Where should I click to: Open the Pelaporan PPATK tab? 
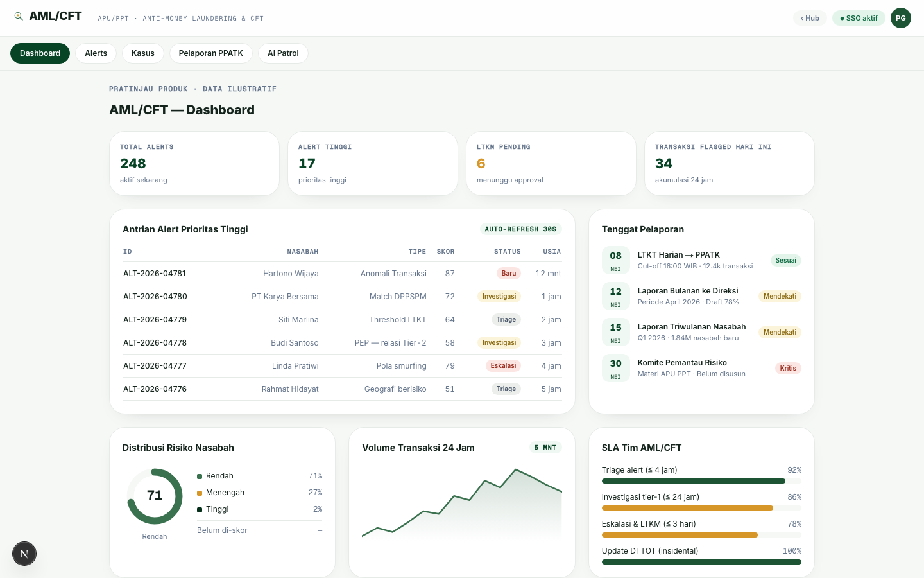click(x=211, y=53)
